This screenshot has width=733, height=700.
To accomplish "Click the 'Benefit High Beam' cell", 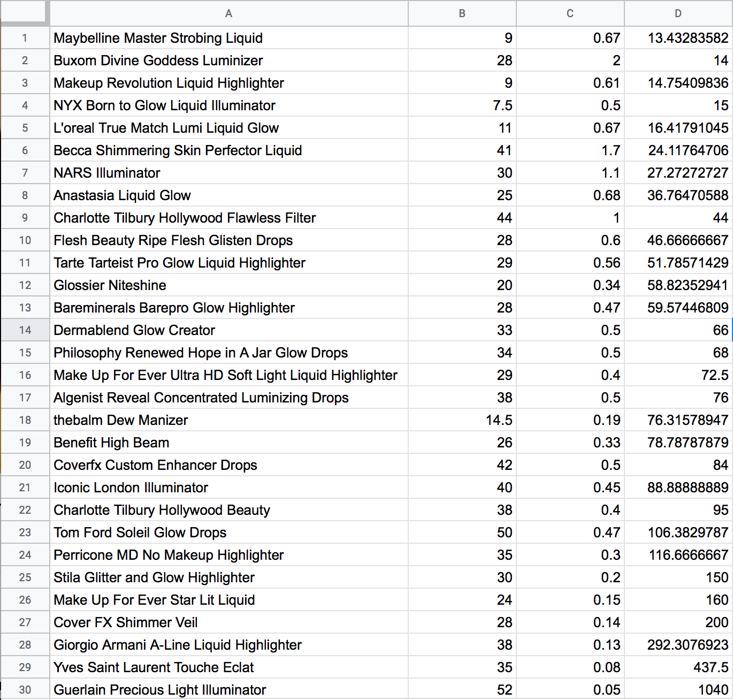I will pos(229,443).
